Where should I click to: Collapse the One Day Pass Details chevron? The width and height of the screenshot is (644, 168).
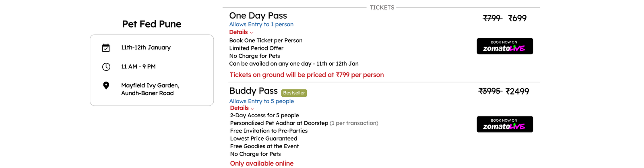click(251, 33)
